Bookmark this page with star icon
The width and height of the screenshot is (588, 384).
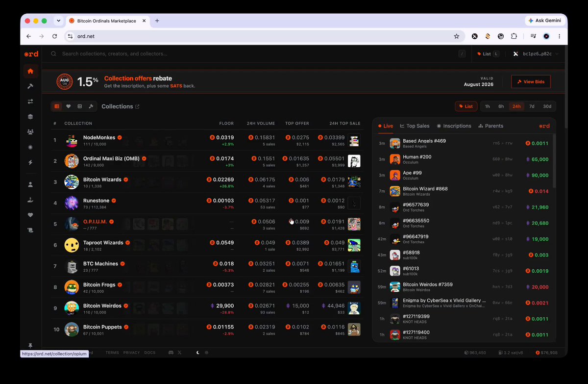point(456,36)
